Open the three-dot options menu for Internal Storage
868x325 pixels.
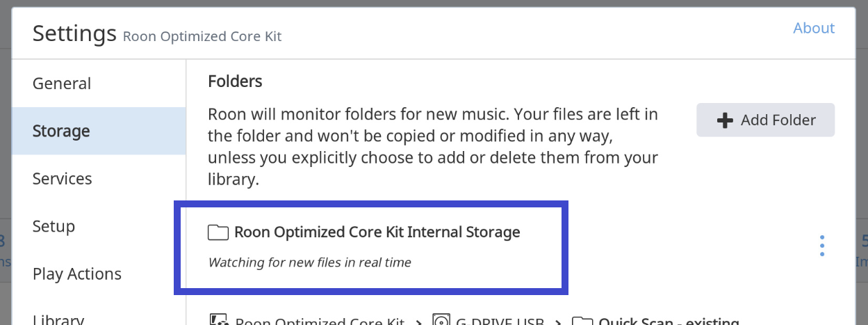click(822, 246)
